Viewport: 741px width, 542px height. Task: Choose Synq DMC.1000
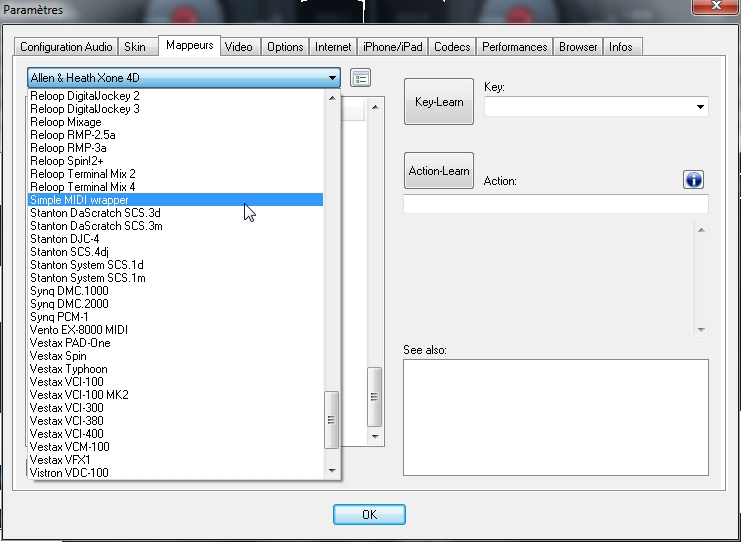click(175, 291)
